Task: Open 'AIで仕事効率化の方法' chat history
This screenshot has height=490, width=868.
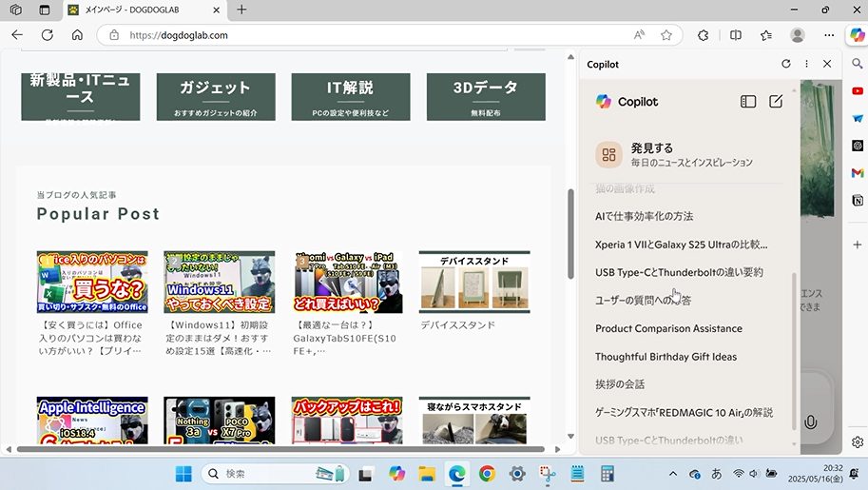Action: [644, 216]
